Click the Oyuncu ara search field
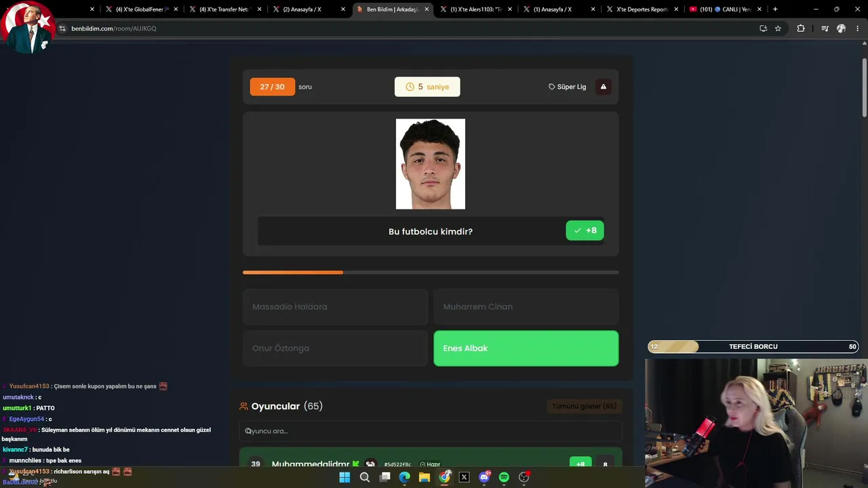 pyautogui.click(x=431, y=431)
